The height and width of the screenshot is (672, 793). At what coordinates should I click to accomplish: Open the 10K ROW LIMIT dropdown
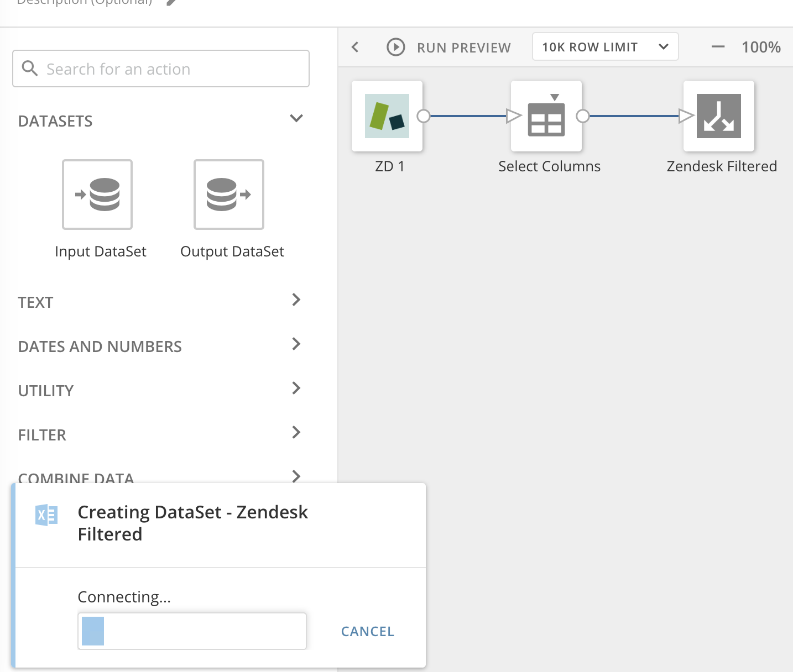(605, 46)
